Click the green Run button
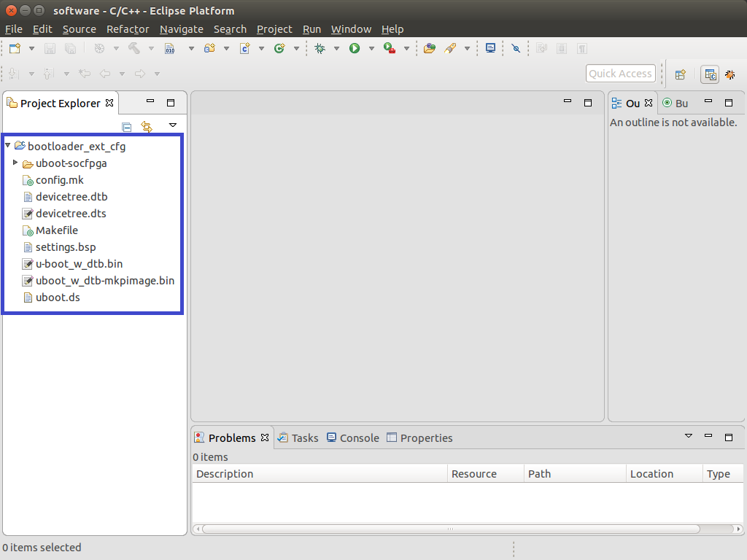Screen dimensions: 747x560 (355, 49)
